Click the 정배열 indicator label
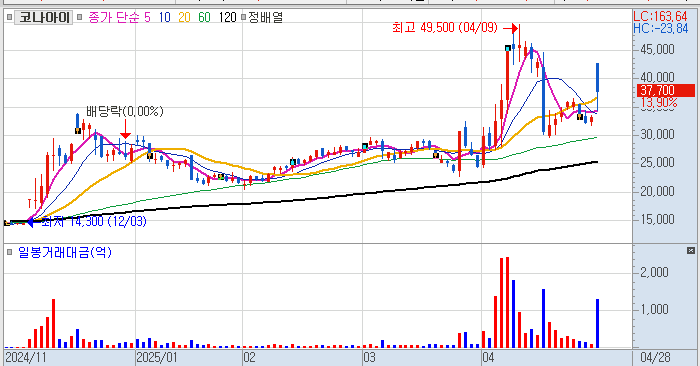The image size is (700, 366). (x=265, y=17)
